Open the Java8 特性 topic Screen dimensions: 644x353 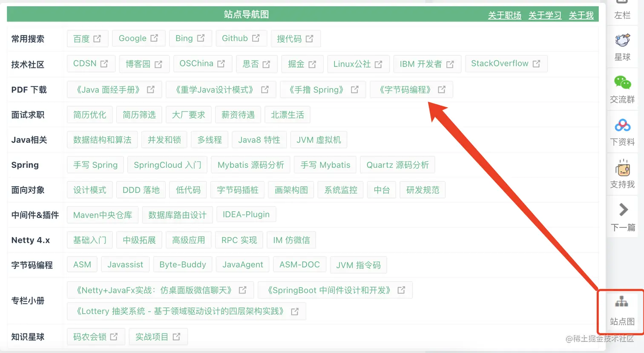tap(259, 140)
